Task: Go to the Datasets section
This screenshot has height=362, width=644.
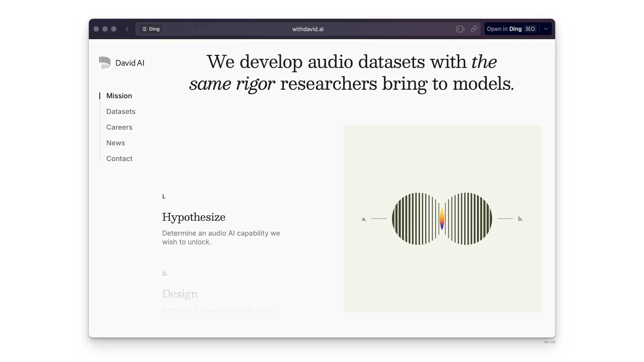Action: [x=121, y=112]
